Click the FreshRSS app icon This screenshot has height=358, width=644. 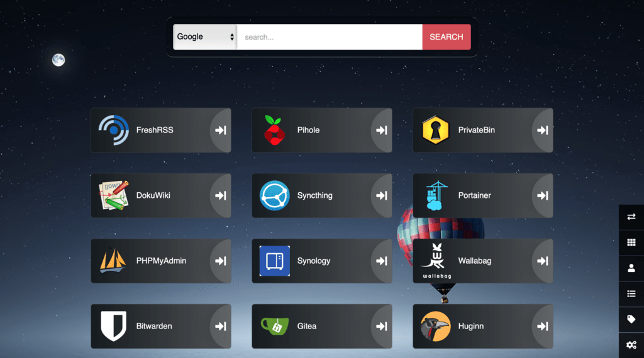tap(114, 130)
